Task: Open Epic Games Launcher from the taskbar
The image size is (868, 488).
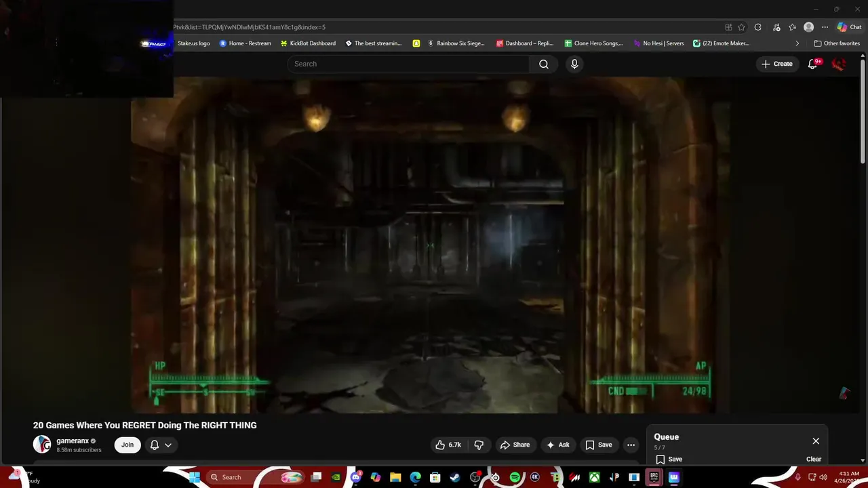Action: point(654,477)
